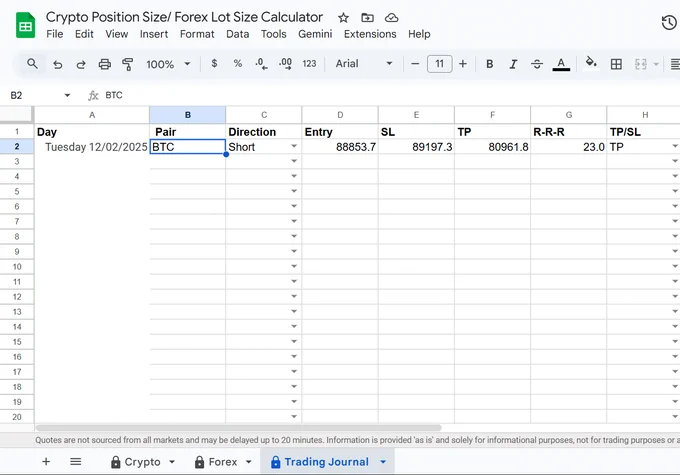Open the Trading Journal tab options arrow
Image resolution: width=680 pixels, height=475 pixels.
(x=383, y=462)
